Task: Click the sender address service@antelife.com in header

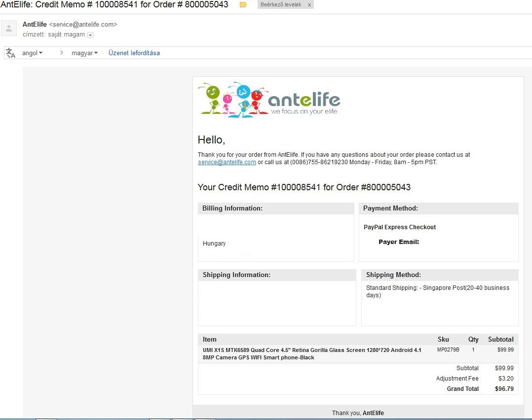Action: click(83, 25)
